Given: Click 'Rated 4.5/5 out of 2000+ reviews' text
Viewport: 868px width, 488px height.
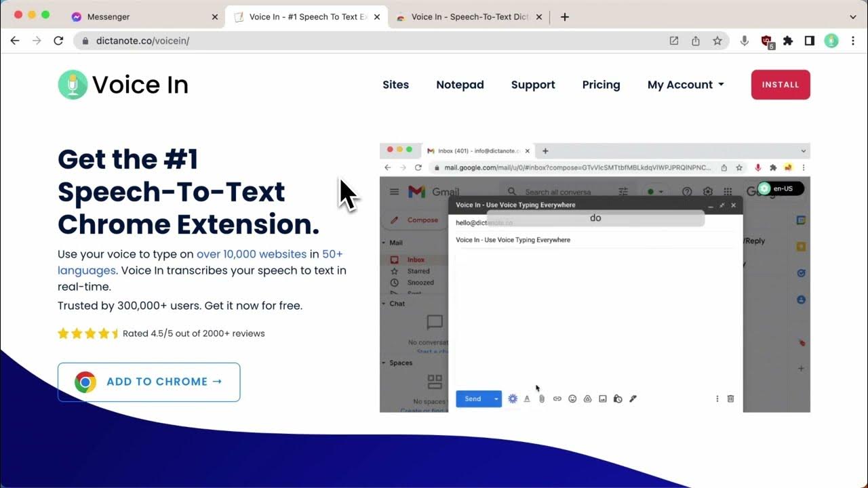Looking at the screenshot, I should [194, 333].
